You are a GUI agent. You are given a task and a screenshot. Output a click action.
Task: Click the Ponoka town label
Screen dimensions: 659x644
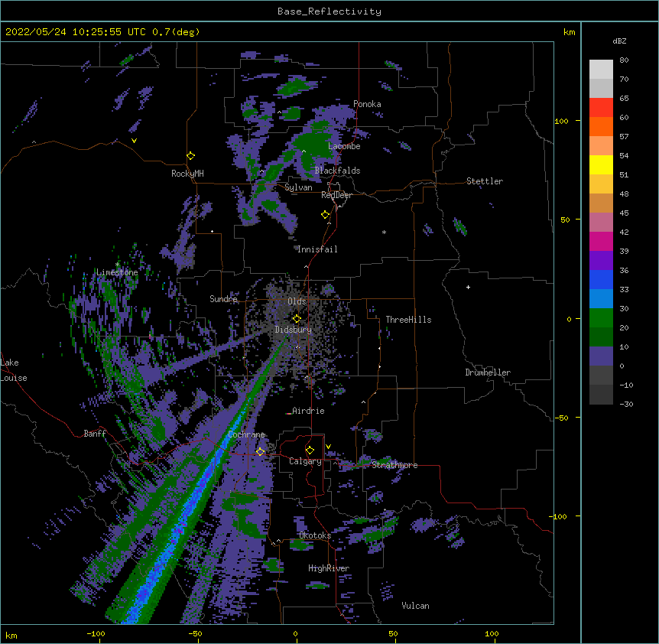click(x=367, y=104)
